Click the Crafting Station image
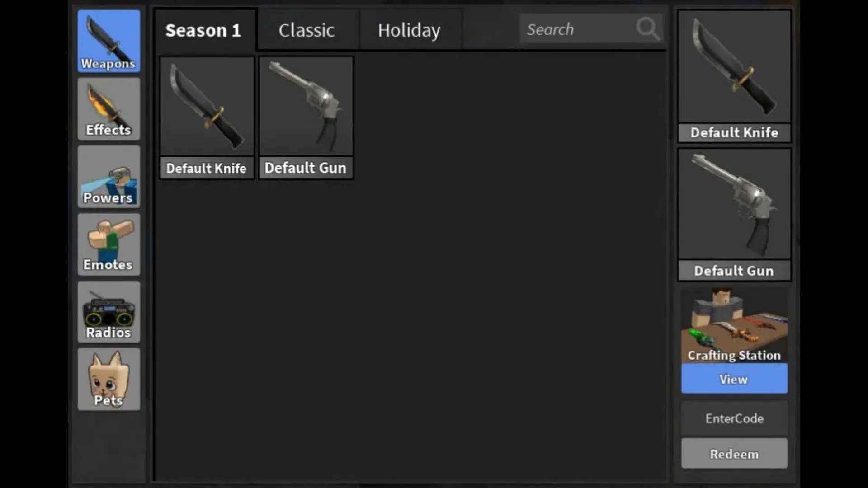The height and width of the screenshot is (488, 868). click(x=734, y=325)
